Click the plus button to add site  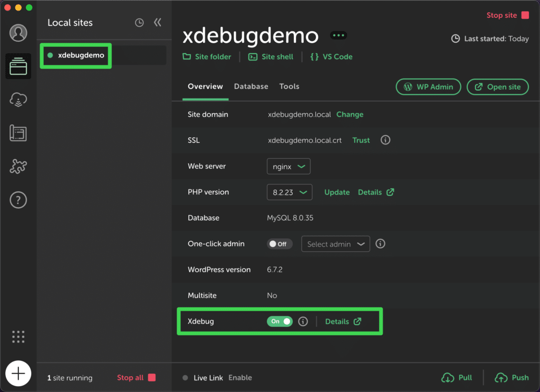[x=18, y=374]
